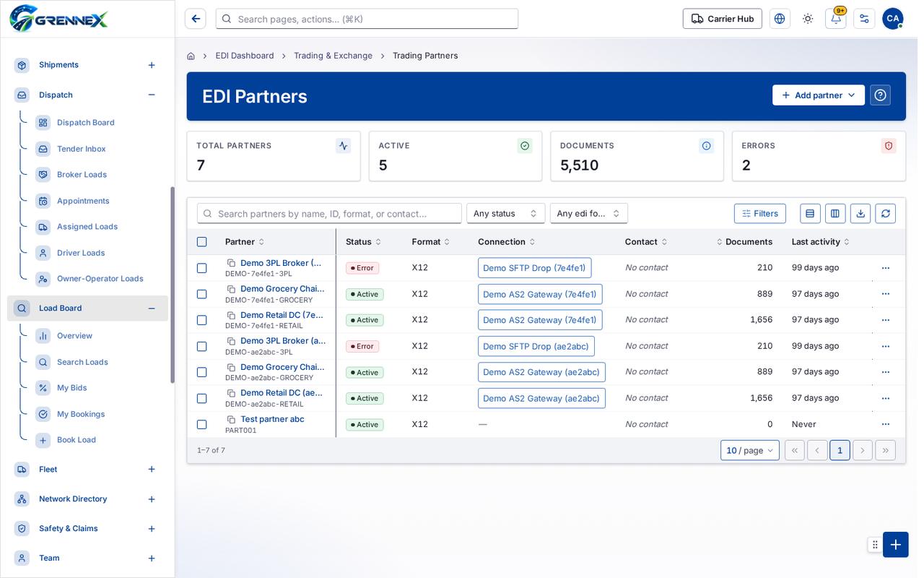Expand the Fleet sidebar section
The image size is (924, 578).
pos(152,470)
